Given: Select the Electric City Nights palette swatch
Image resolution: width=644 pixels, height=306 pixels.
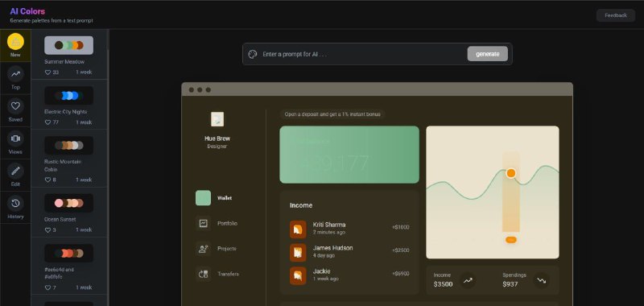Looking at the screenshot, I should coord(69,95).
